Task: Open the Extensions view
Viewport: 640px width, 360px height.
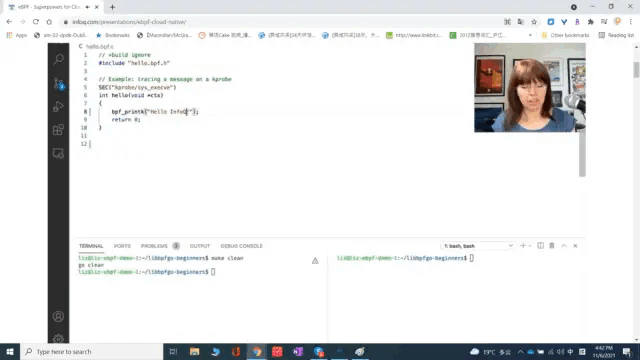Action: point(58,130)
